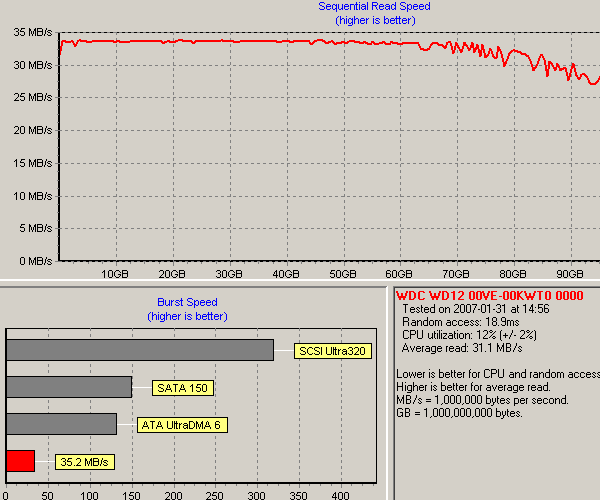This screenshot has width=600, height=500.
Task: Click the 'Burst Speed' chart title
Action: [187, 302]
